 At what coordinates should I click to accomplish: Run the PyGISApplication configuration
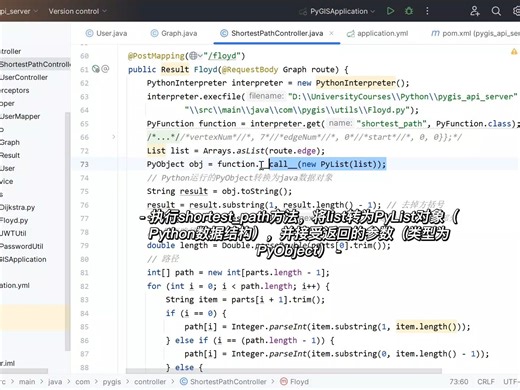tap(390, 11)
